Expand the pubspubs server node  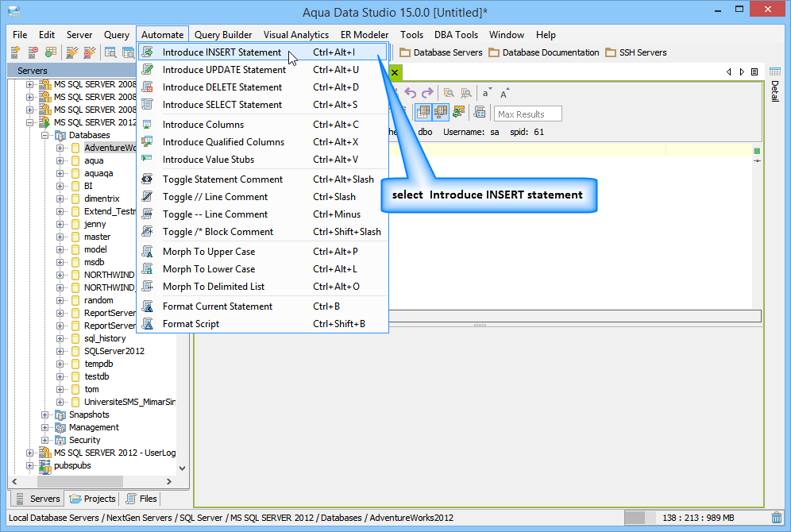point(29,465)
